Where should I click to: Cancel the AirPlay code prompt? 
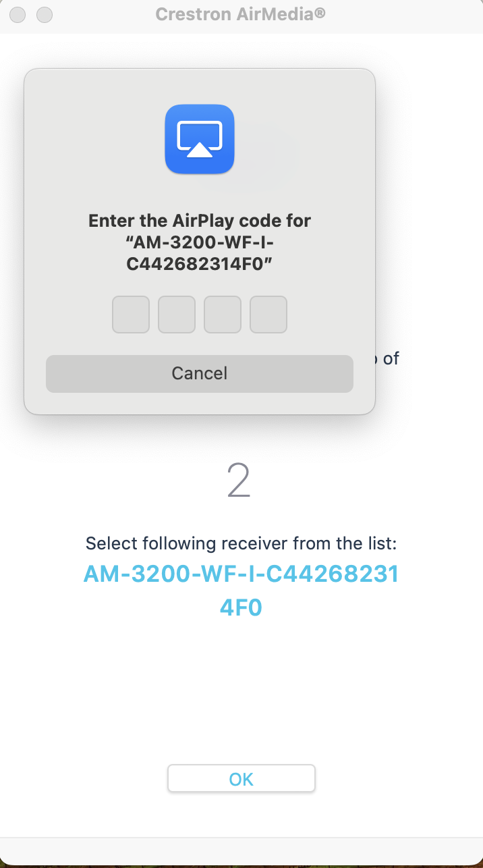[x=199, y=373]
